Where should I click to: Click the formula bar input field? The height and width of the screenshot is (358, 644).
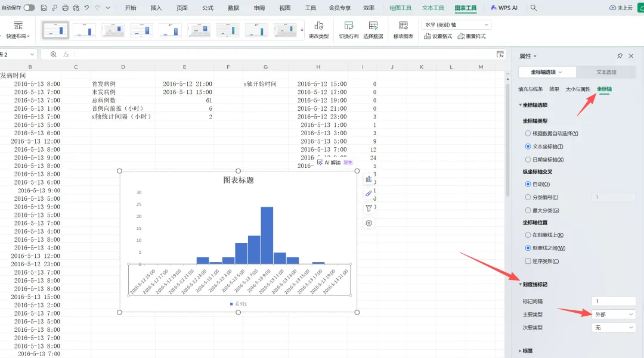pyautogui.click(x=283, y=55)
